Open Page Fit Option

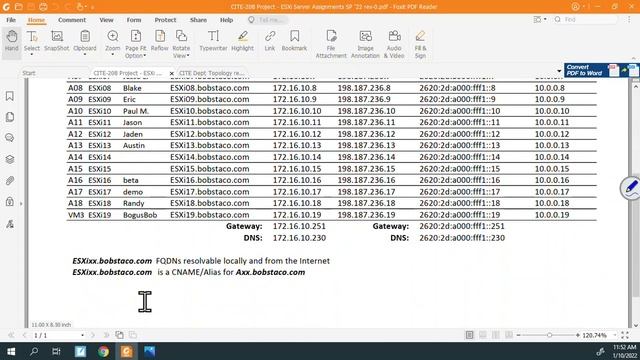tap(136, 44)
